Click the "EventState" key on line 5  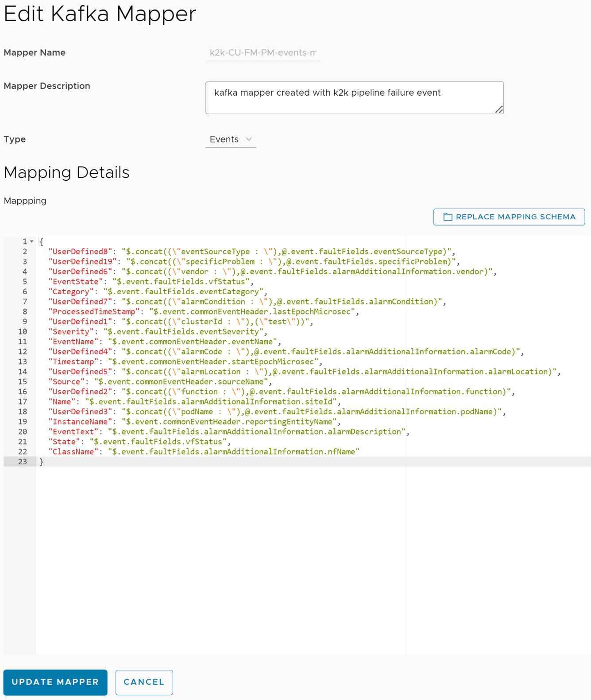[76, 282]
